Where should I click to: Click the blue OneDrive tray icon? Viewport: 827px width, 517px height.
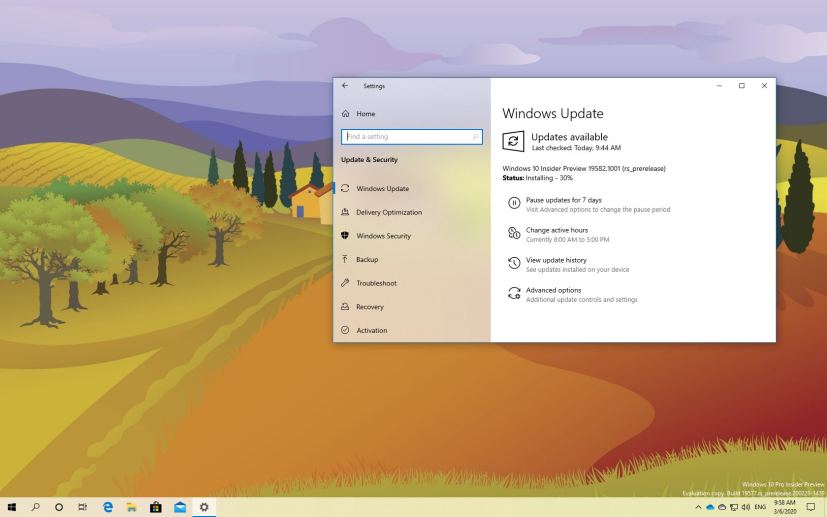[x=710, y=508]
